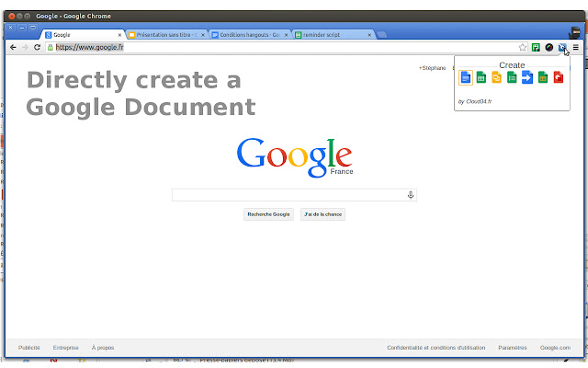Click the forward navigation arrow
The height and width of the screenshot is (368, 588).
[x=25, y=47]
